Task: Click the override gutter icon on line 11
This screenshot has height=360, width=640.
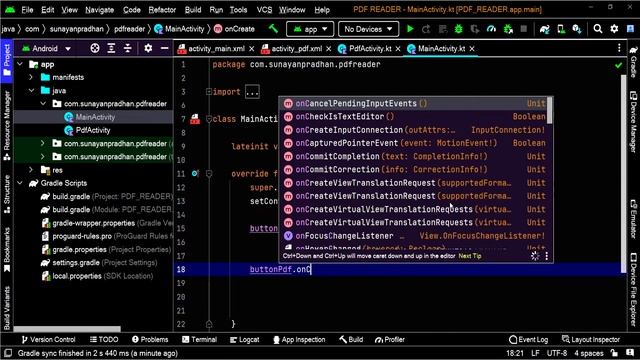Action: [x=195, y=174]
